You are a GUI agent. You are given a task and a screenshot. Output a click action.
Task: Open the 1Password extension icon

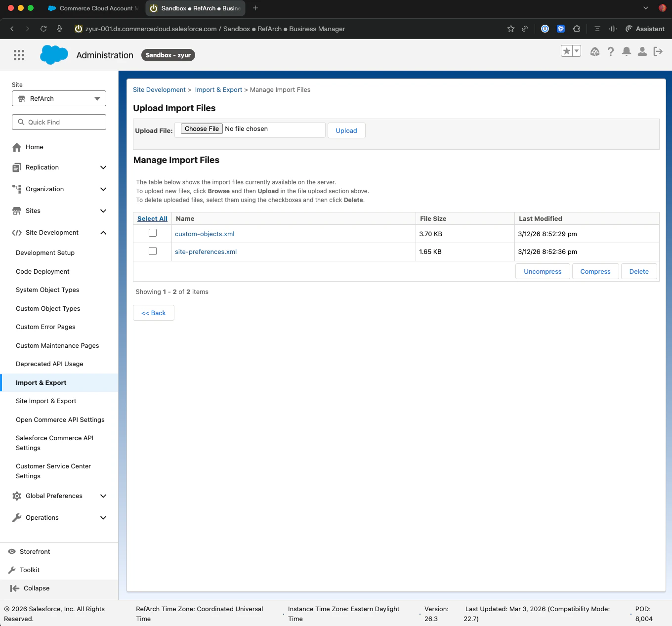pyautogui.click(x=545, y=29)
